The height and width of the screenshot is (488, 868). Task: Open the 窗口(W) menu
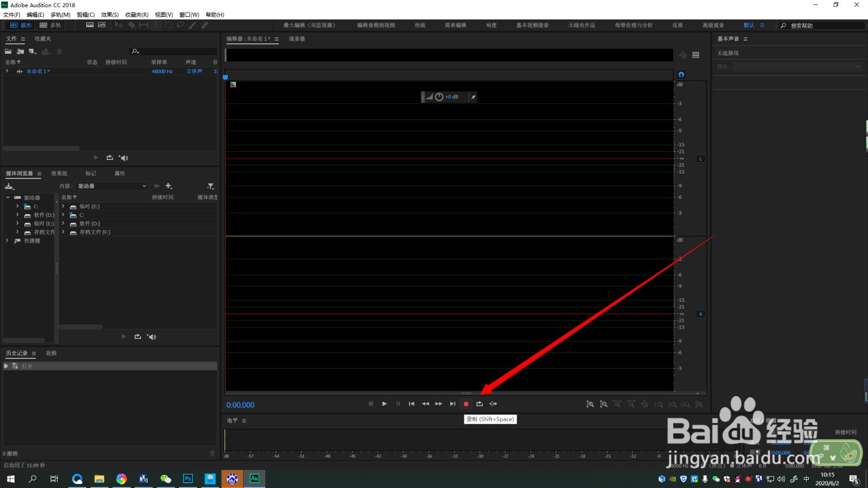point(189,15)
